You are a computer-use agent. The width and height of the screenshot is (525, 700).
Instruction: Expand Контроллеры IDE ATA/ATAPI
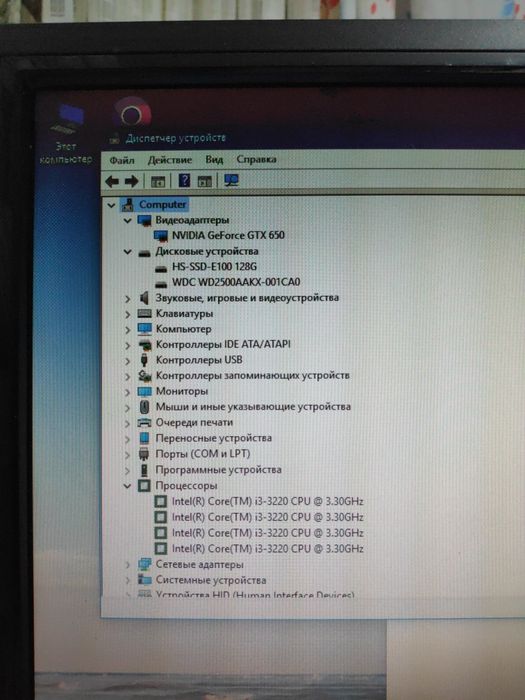(128, 346)
